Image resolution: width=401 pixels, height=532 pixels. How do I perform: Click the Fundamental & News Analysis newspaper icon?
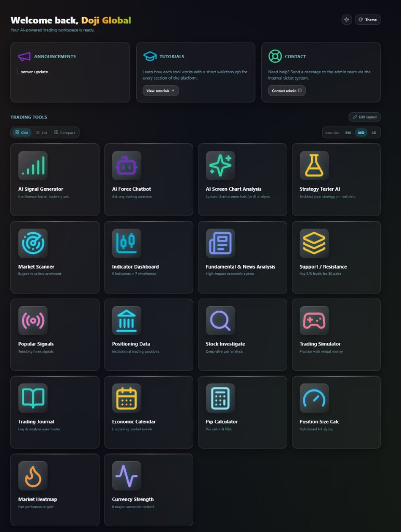[221, 243]
